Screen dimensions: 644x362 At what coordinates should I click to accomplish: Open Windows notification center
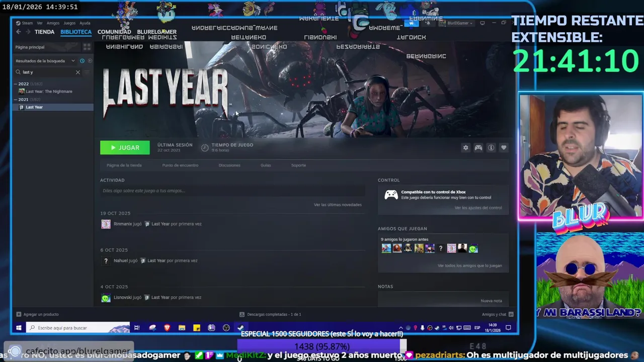[508, 328]
